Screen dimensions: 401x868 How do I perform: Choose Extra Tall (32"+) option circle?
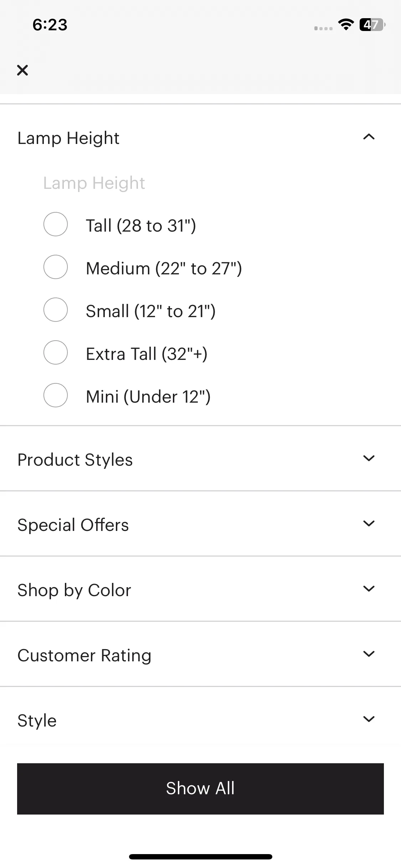pos(56,352)
